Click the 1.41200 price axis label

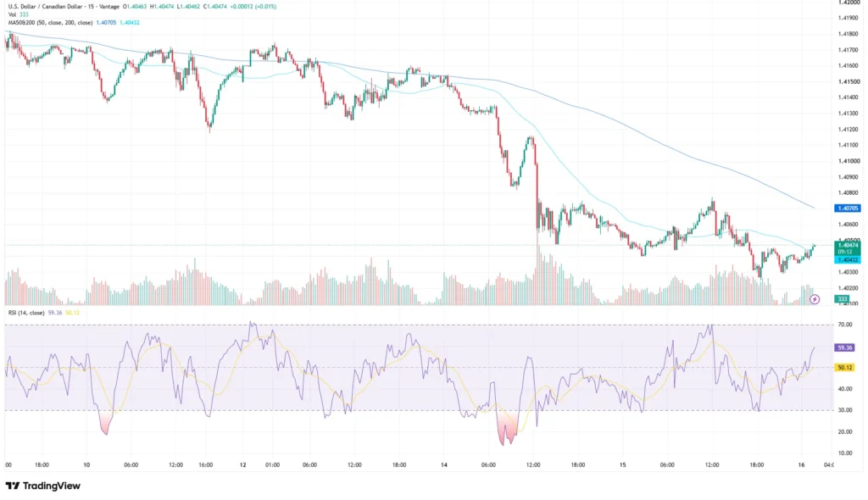(x=849, y=129)
